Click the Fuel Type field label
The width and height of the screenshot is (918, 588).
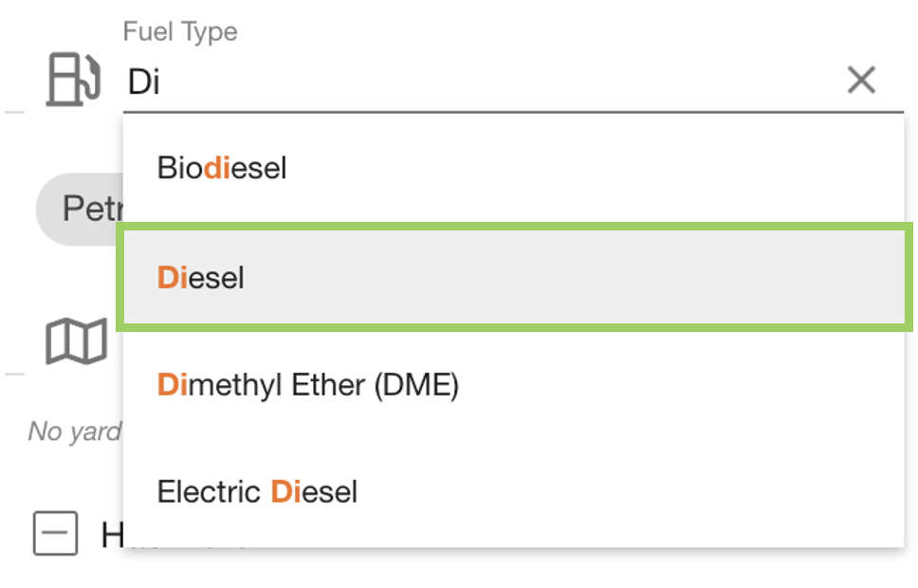click(x=180, y=32)
